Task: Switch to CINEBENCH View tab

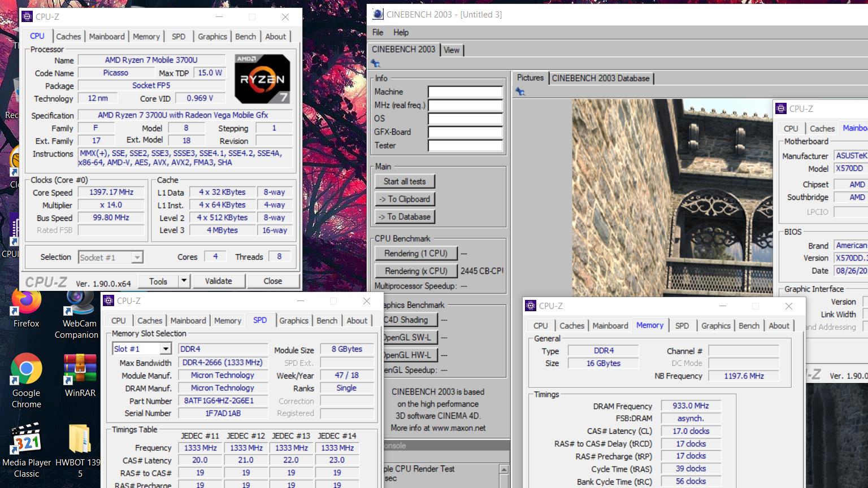Action: [x=452, y=50]
